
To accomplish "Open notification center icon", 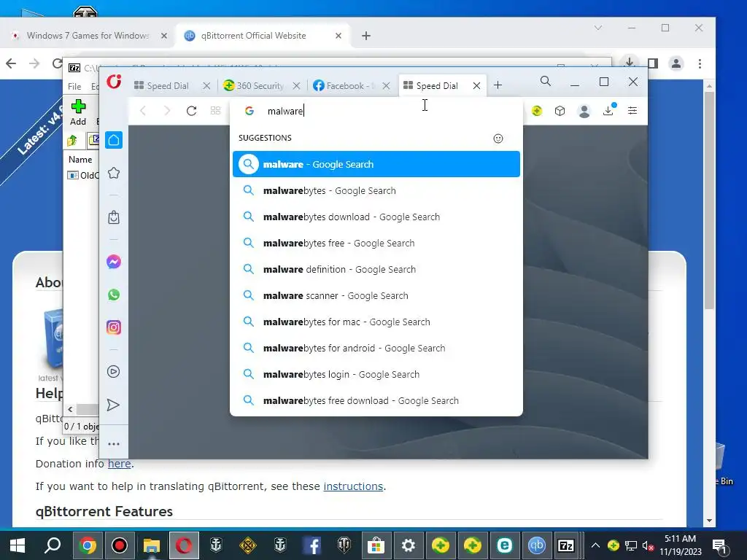I will [x=720, y=546].
